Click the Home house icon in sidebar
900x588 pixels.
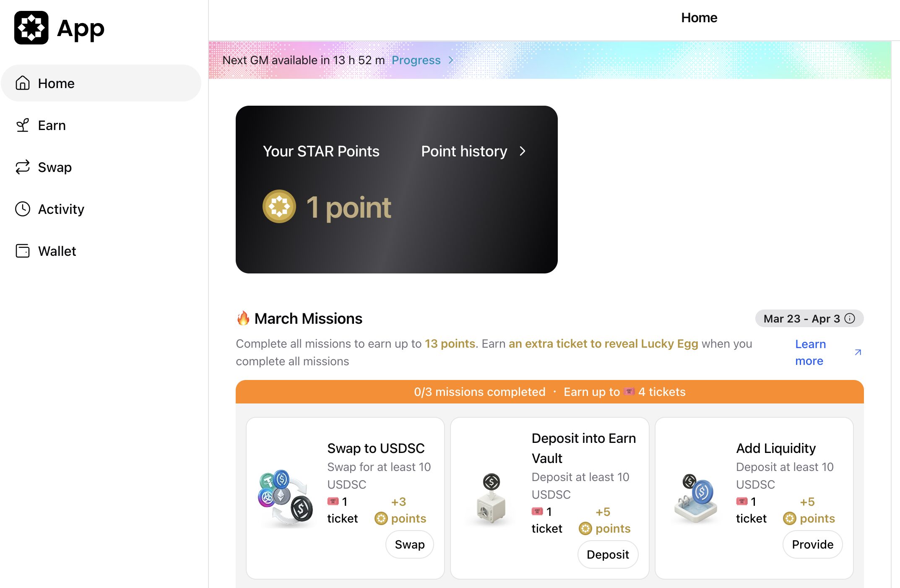pos(23,83)
